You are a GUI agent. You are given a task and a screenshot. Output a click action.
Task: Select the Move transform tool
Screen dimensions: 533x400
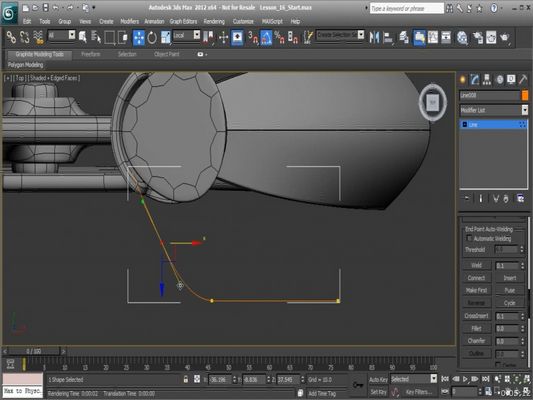(139, 37)
